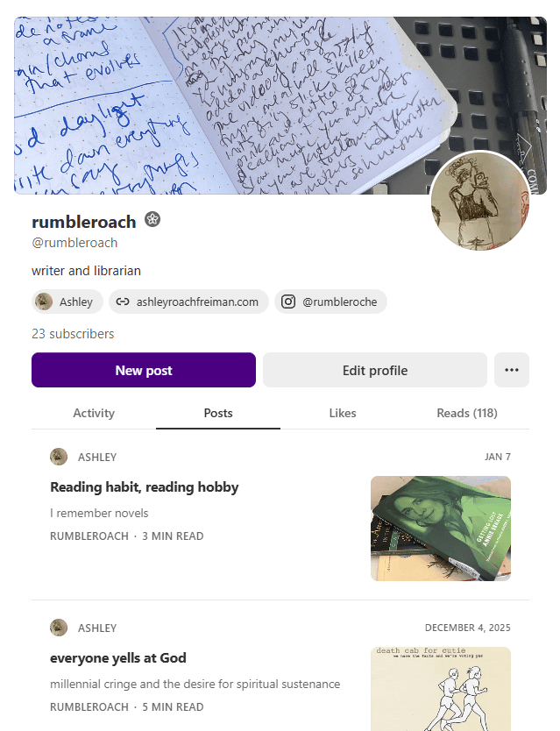This screenshot has width=560, height=731.
Task: Open the everyone yells at God post
Action: pos(118,657)
